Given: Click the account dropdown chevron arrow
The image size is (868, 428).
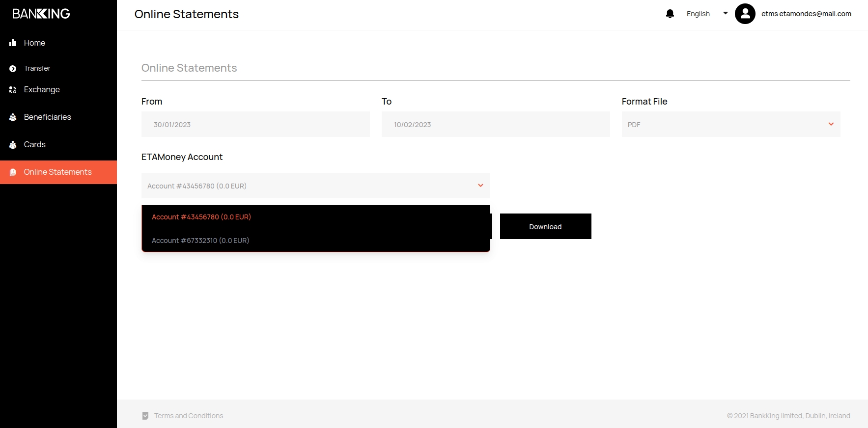Looking at the screenshot, I should tap(480, 186).
